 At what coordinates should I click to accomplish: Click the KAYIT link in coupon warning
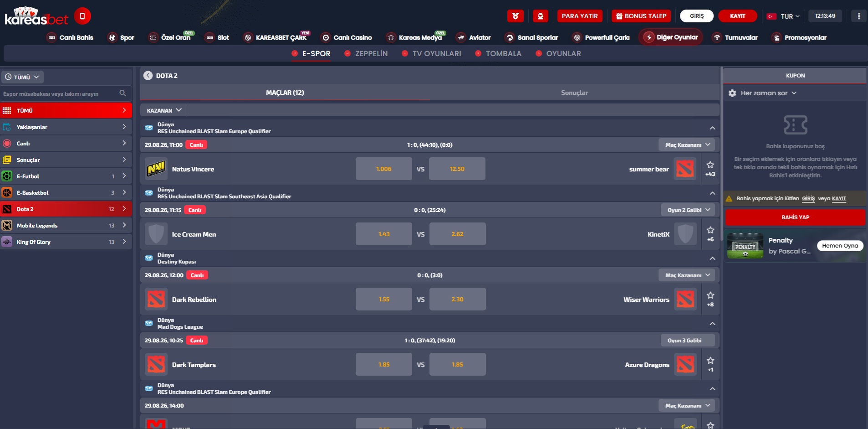(839, 198)
